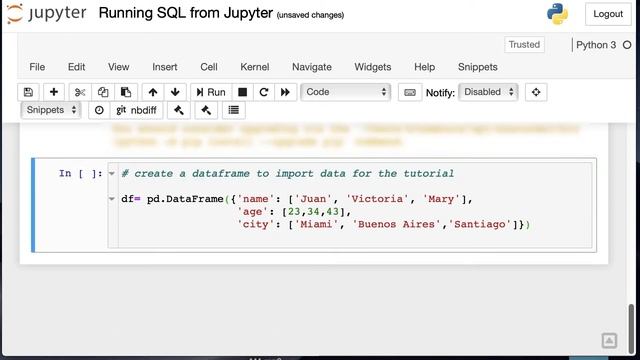Open the Snippets menu in menu bar
640x360 pixels.
[478, 67]
